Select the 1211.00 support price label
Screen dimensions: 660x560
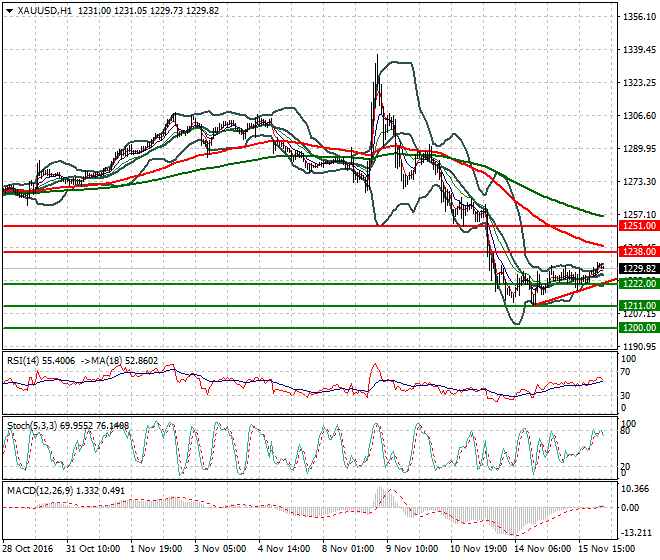pyautogui.click(x=639, y=306)
